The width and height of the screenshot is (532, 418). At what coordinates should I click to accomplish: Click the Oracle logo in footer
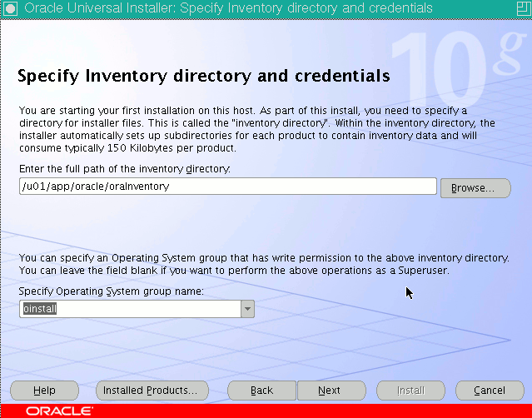click(59, 411)
